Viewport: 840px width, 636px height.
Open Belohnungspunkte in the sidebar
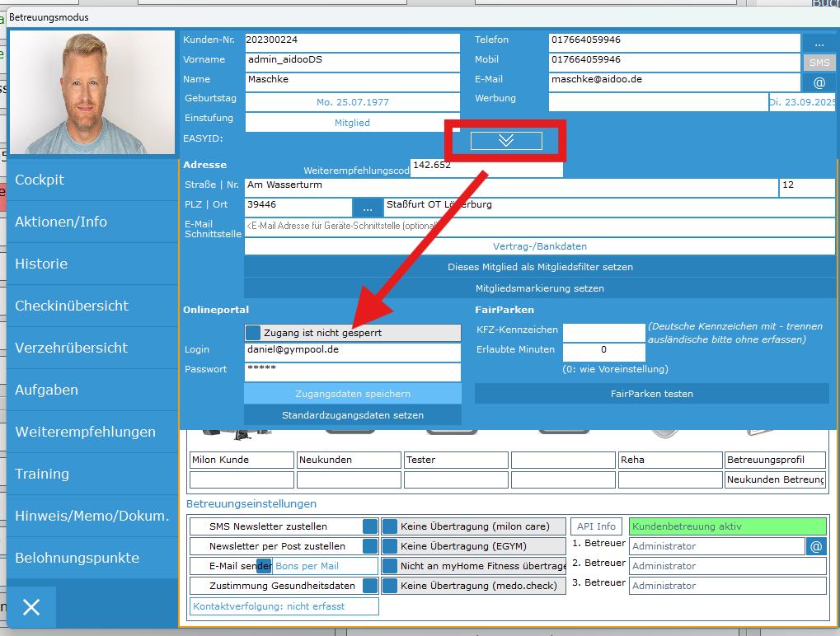pos(92,558)
